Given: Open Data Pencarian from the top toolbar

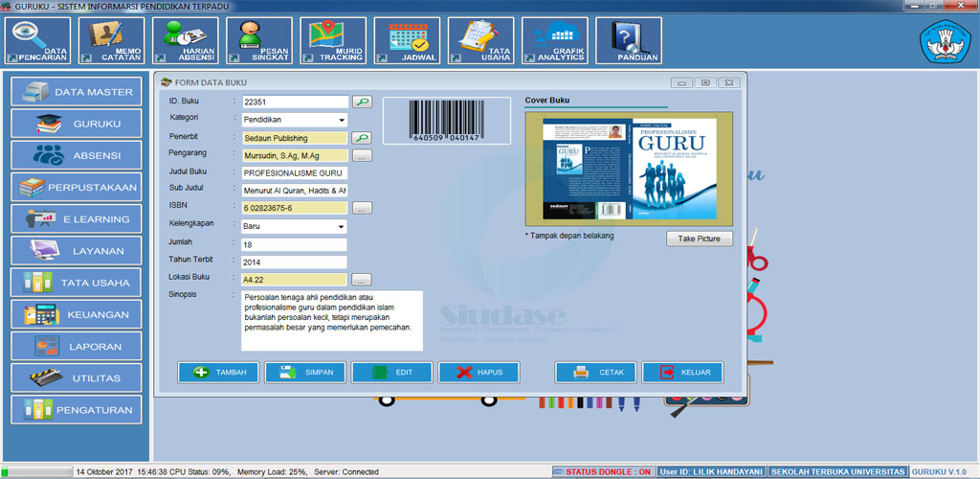Looking at the screenshot, I should (x=39, y=41).
